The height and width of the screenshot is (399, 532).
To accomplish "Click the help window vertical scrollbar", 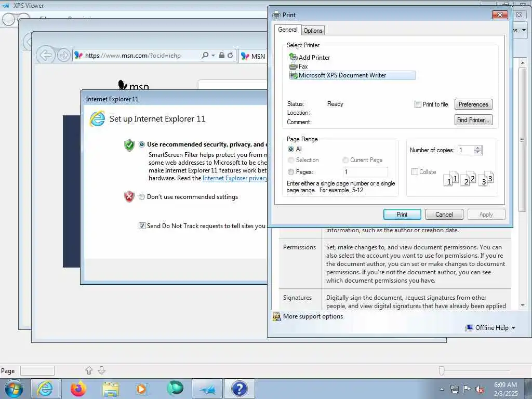I will (x=523, y=139).
